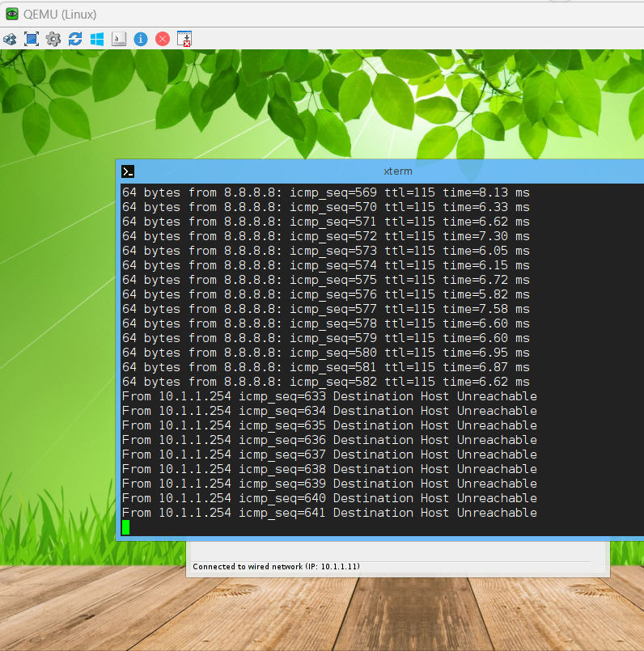Refresh the screen using the blue arrows icon

coord(75,39)
